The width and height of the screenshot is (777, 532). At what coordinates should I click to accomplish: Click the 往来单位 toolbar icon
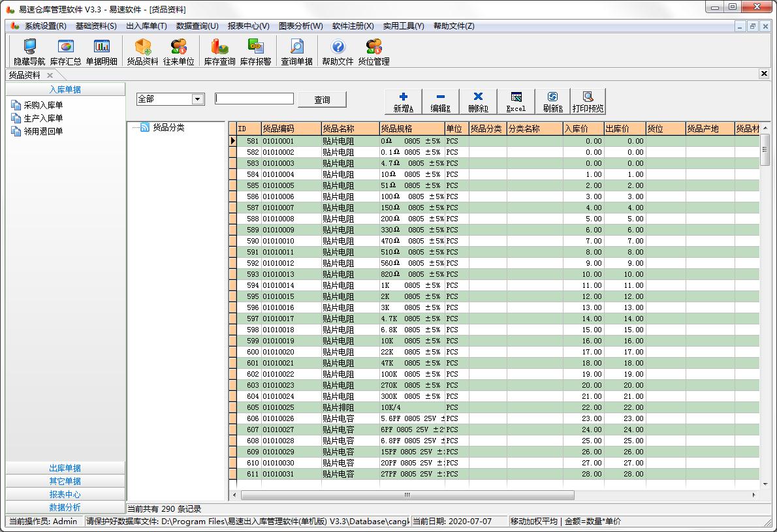pos(178,52)
